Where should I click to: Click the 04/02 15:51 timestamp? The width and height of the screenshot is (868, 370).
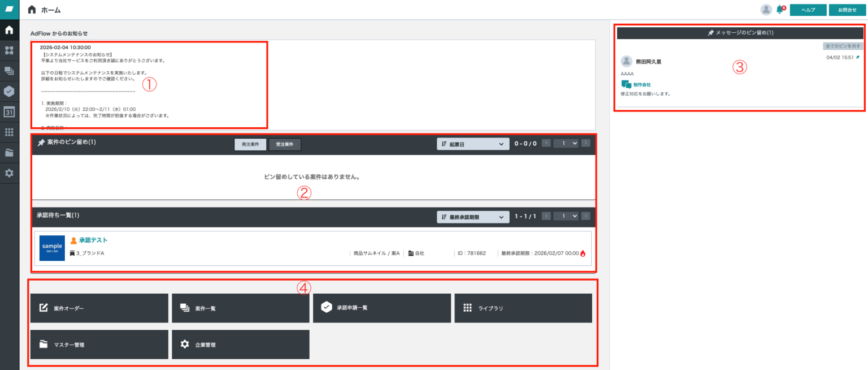[840, 58]
